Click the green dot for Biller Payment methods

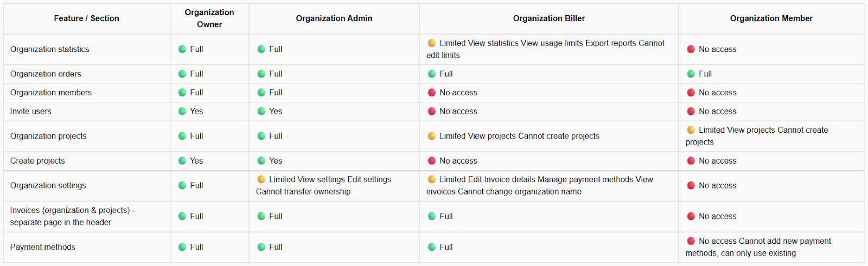pos(432,247)
